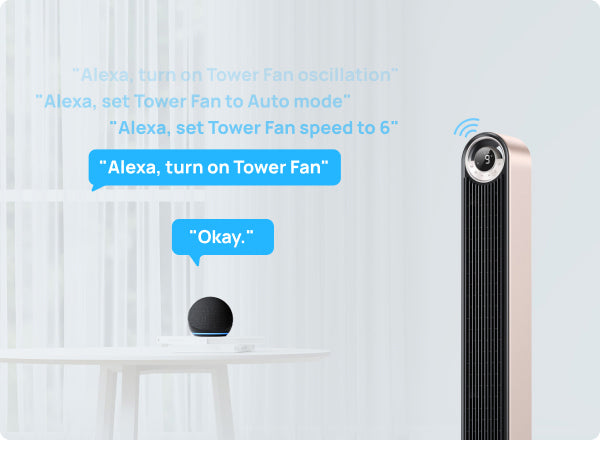Viewport: 600px width, 450px height.
Task: Click the fan's round digital display showing 9
Action: coord(487,158)
